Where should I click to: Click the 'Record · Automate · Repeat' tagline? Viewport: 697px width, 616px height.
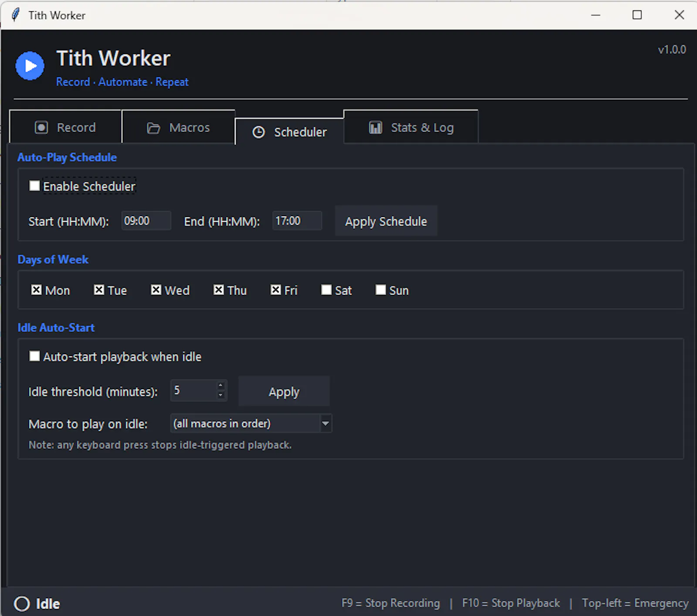tap(122, 82)
